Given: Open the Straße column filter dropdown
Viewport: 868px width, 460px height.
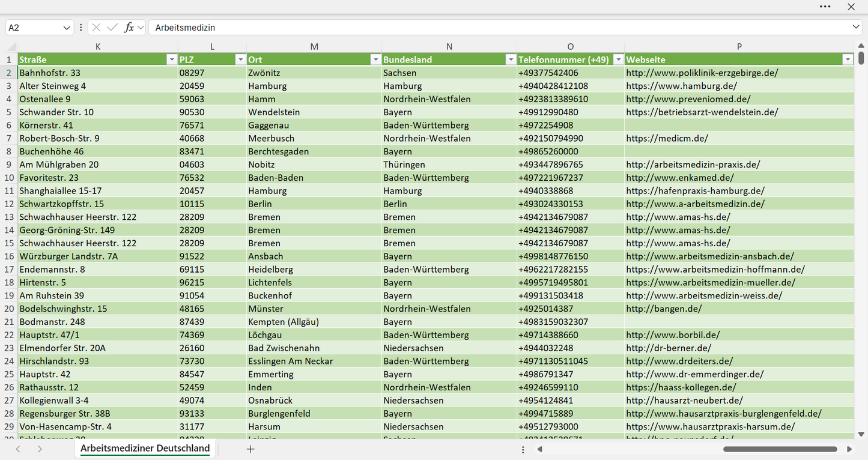Looking at the screenshot, I should tap(171, 59).
